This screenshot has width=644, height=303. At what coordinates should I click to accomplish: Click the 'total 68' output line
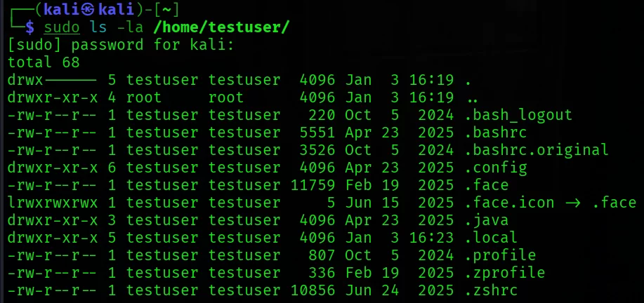(x=44, y=62)
